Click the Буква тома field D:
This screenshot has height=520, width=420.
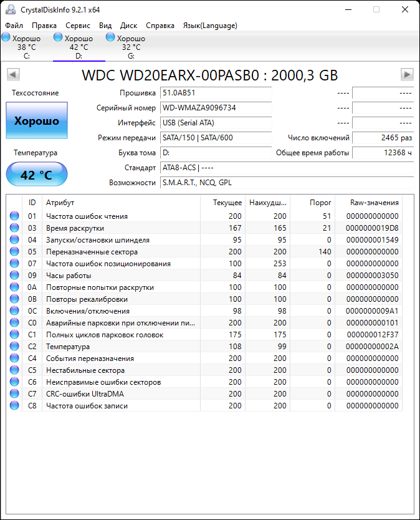point(216,153)
